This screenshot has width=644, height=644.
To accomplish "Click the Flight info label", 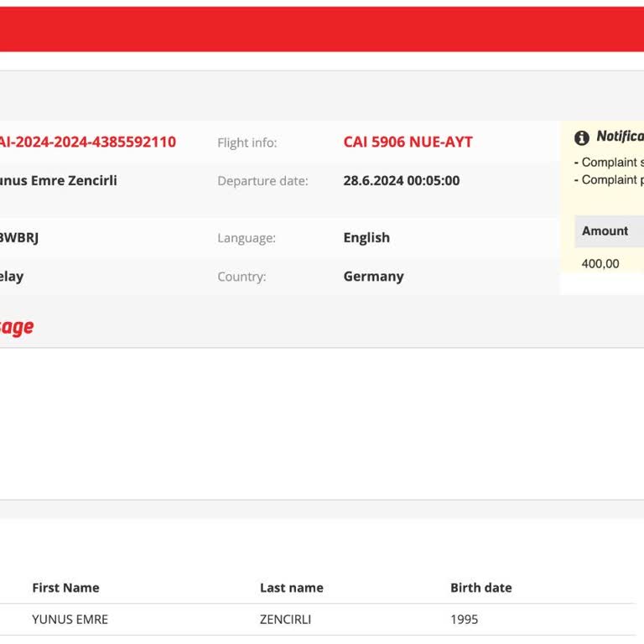I will pos(247,143).
